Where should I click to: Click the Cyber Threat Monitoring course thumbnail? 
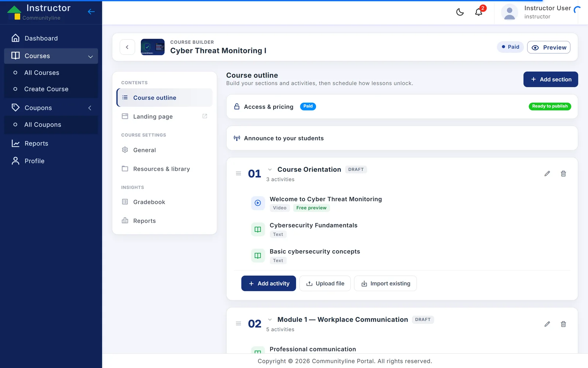153,47
